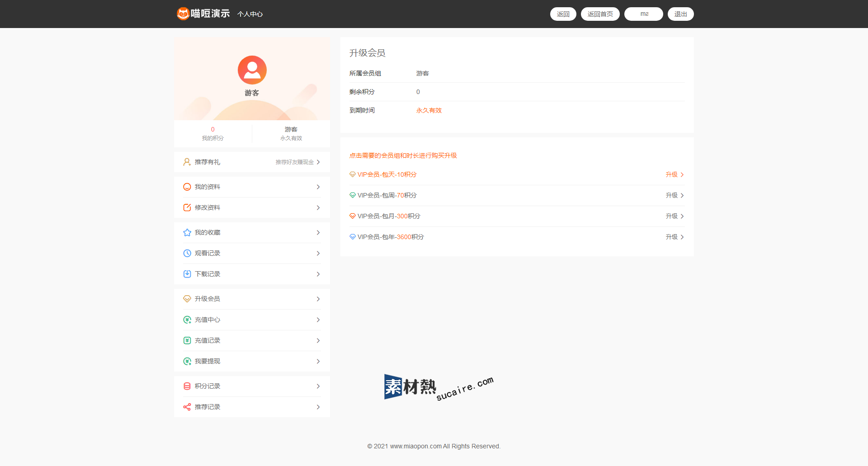Screen dimensions: 868x466
Task: Click the diamond icon beside 升级会员
Action: pyautogui.click(x=187, y=299)
